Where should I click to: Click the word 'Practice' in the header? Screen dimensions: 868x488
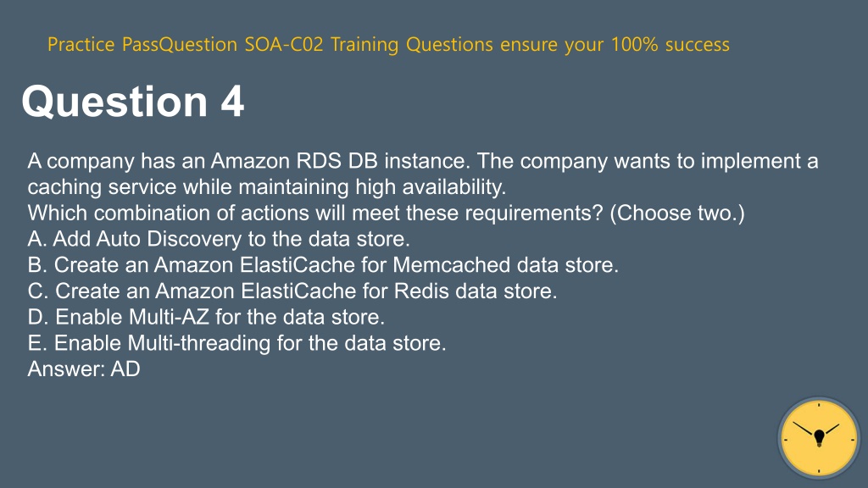pyautogui.click(x=81, y=44)
